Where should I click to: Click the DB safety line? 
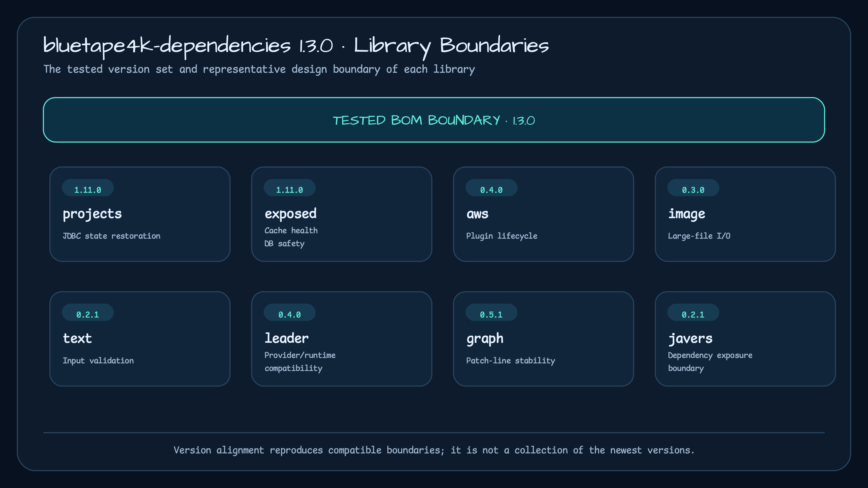pos(284,243)
